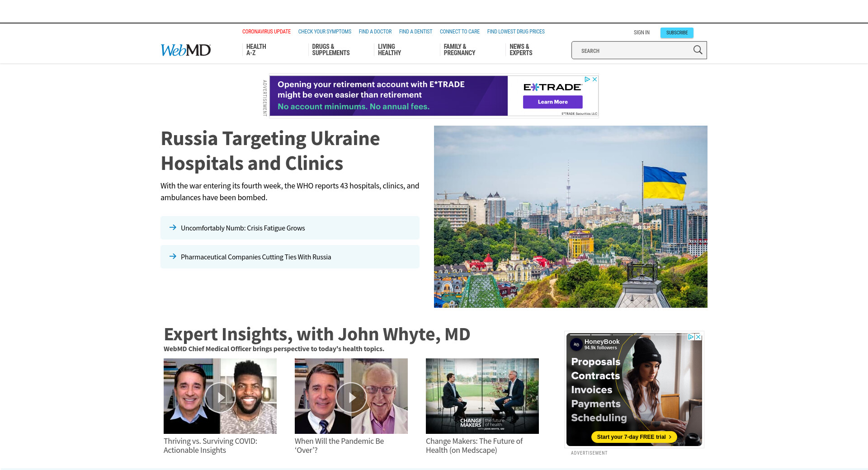Expand the Family & Pregnancy menu
The height and width of the screenshot is (470, 868).
click(x=459, y=50)
